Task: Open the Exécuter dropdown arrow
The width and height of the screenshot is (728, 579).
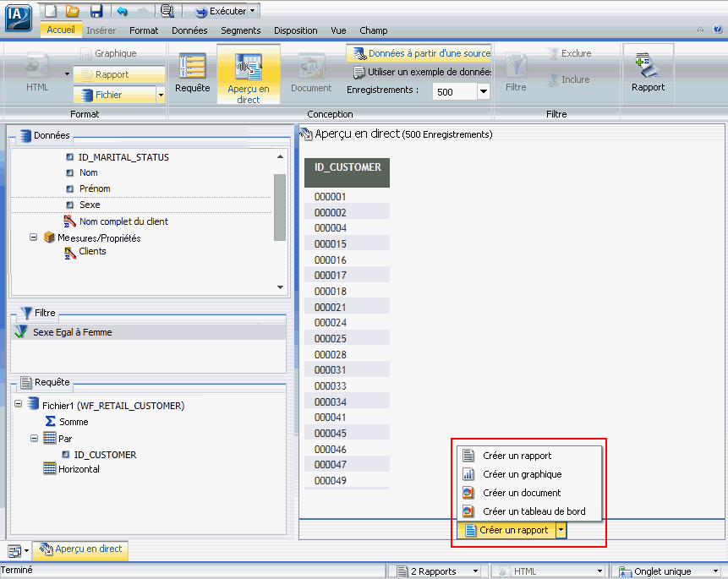Action: [253, 11]
